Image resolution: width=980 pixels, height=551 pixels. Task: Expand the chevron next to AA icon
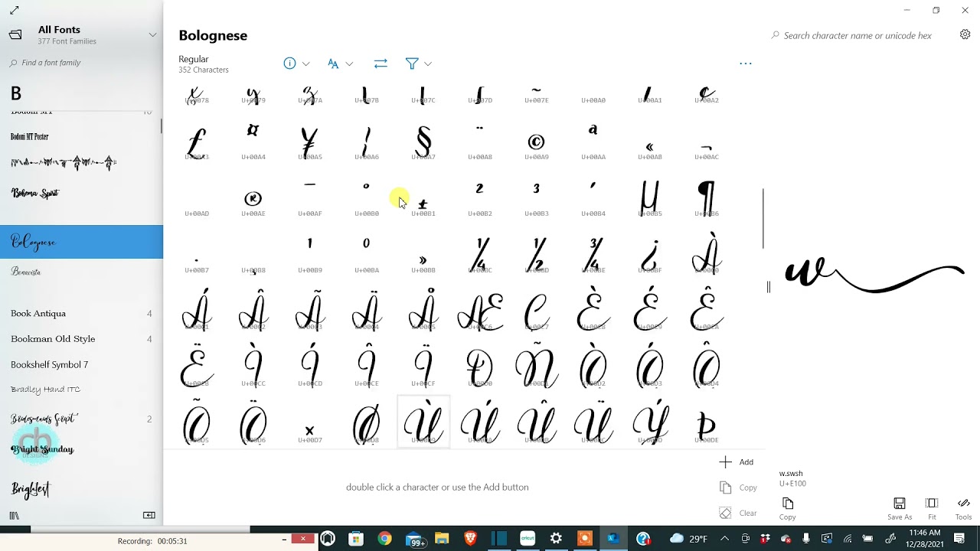pos(349,64)
